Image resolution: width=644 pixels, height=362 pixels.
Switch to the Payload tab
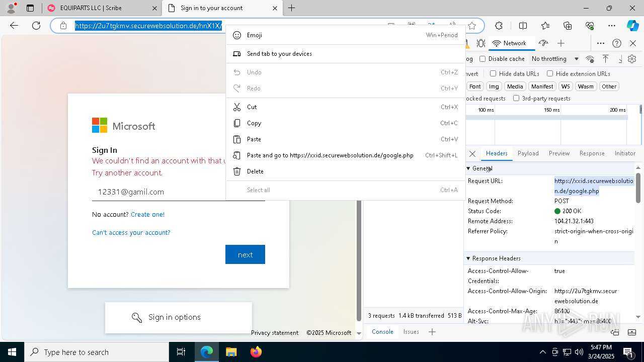click(x=528, y=153)
